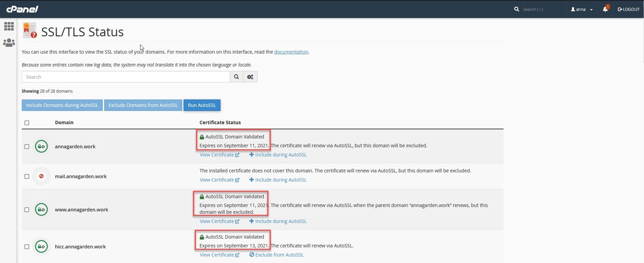Open the apps grid icon in sidebar

pyautogui.click(x=9, y=26)
